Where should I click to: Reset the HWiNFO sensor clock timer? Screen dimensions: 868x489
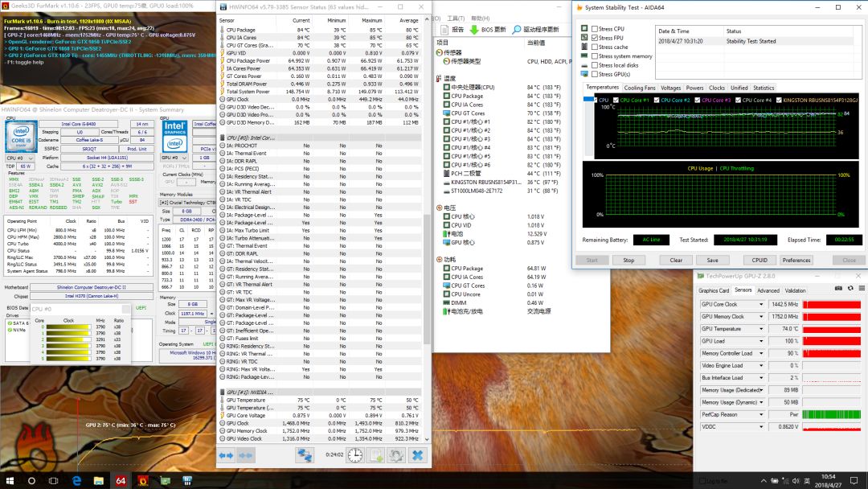click(x=356, y=455)
